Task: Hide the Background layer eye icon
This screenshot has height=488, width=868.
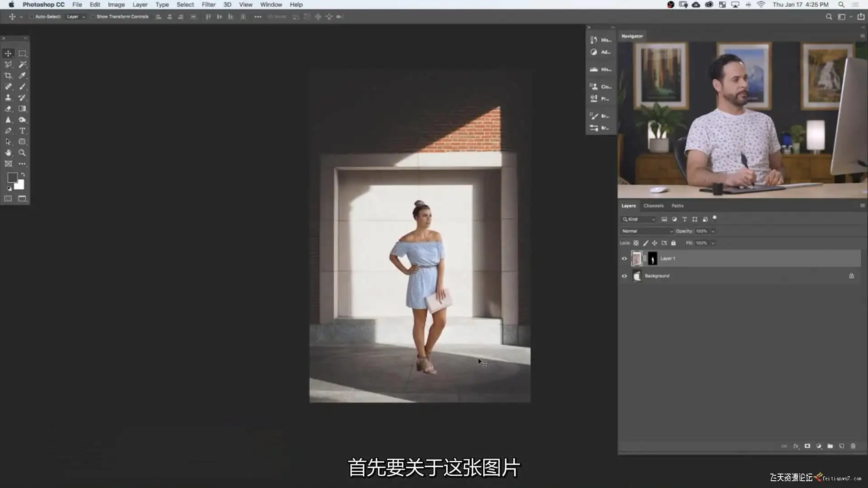Action: pyautogui.click(x=624, y=276)
